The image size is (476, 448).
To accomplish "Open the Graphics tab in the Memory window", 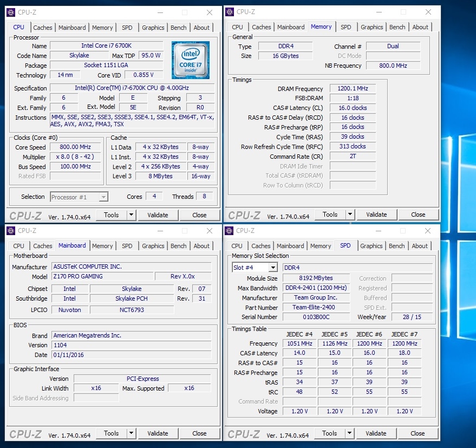I will (x=371, y=27).
